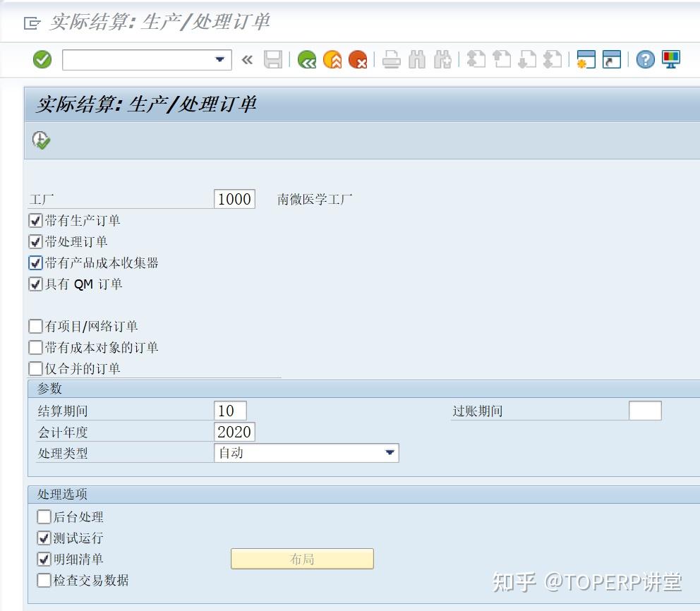Enable the 后台处理 checkbox

tap(44, 516)
